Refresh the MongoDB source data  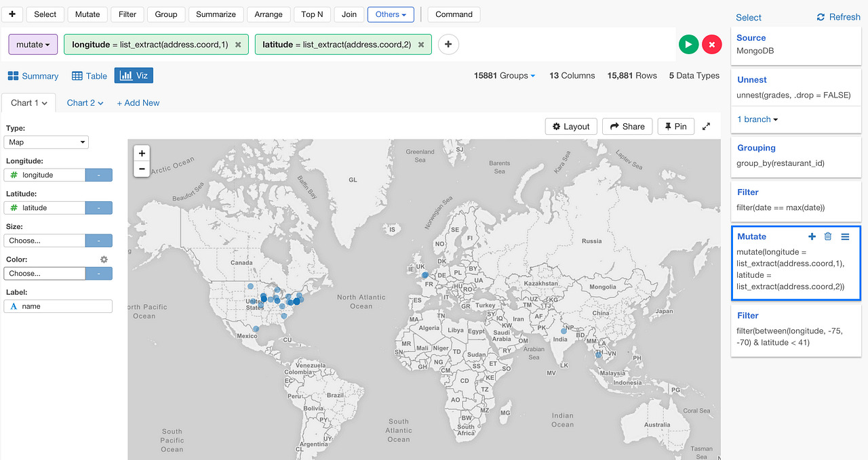[x=838, y=17]
